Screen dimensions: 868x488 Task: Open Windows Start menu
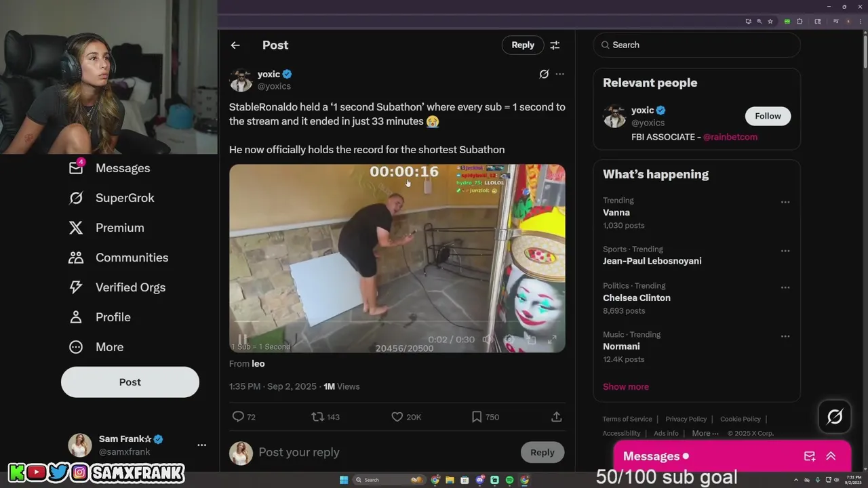[x=344, y=480]
